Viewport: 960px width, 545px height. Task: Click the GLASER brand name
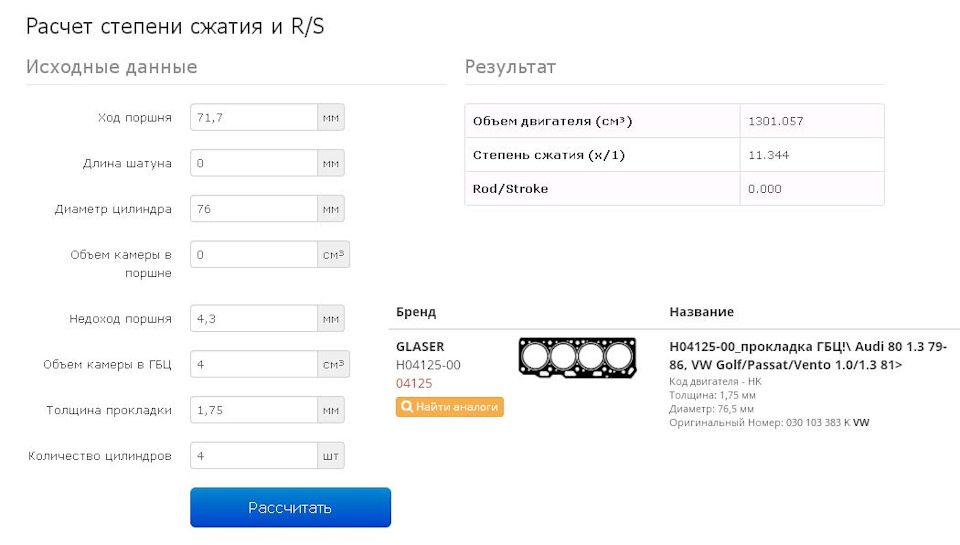[420, 347]
